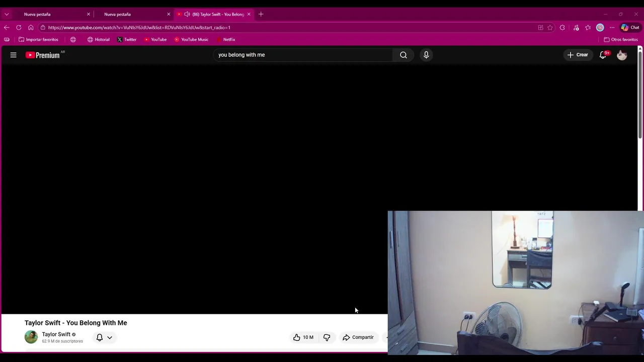Screen dimensions: 644x362
Task: Open YouTube Music bookmark
Action: pos(191,39)
